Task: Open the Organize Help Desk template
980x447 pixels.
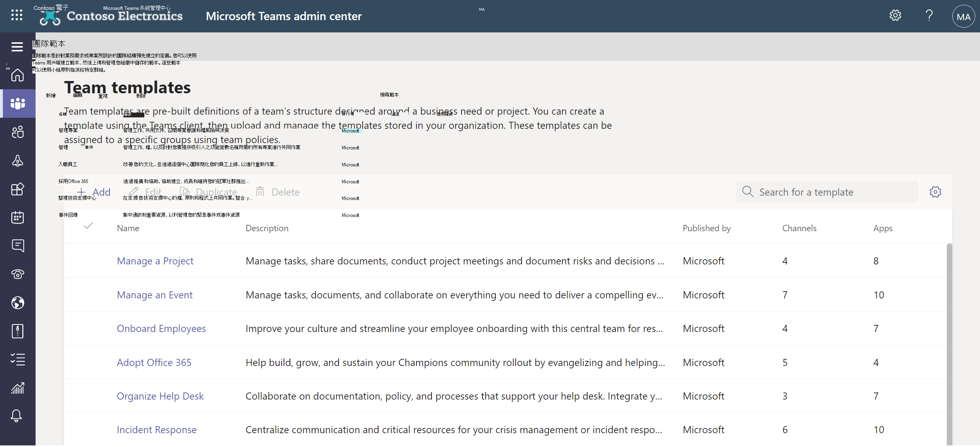Action: coord(160,396)
